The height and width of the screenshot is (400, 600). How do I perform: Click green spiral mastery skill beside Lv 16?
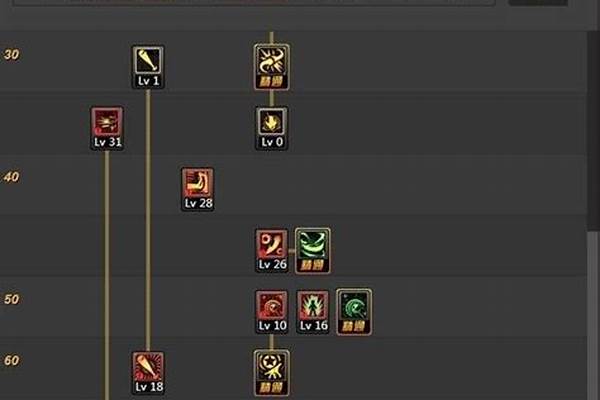pos(354,312)
